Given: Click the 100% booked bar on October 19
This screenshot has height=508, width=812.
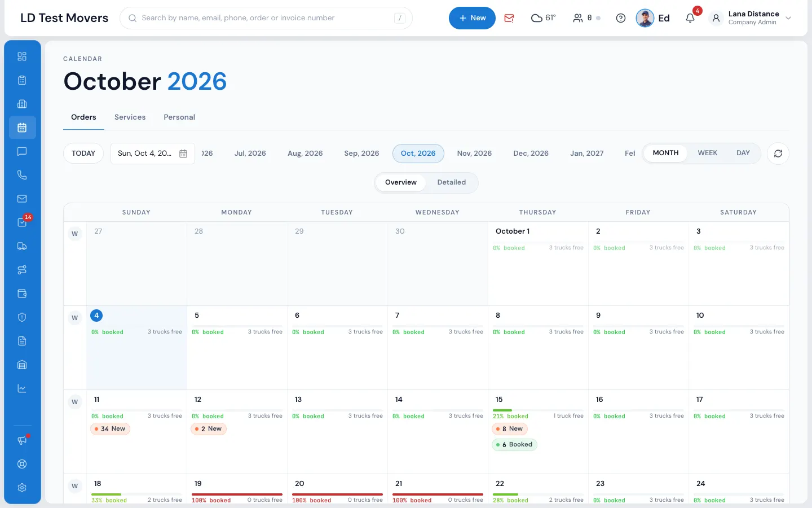Looking at the screenshot, I should coord(237,494).
